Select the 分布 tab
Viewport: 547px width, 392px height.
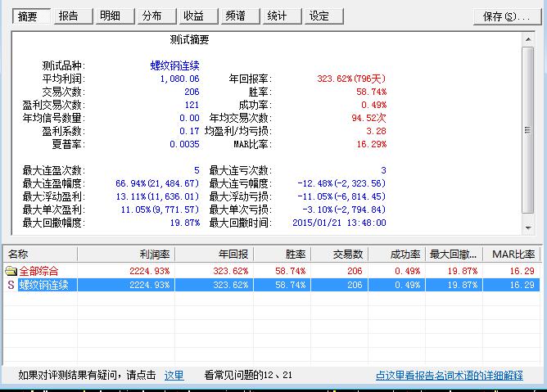(152, 16)
